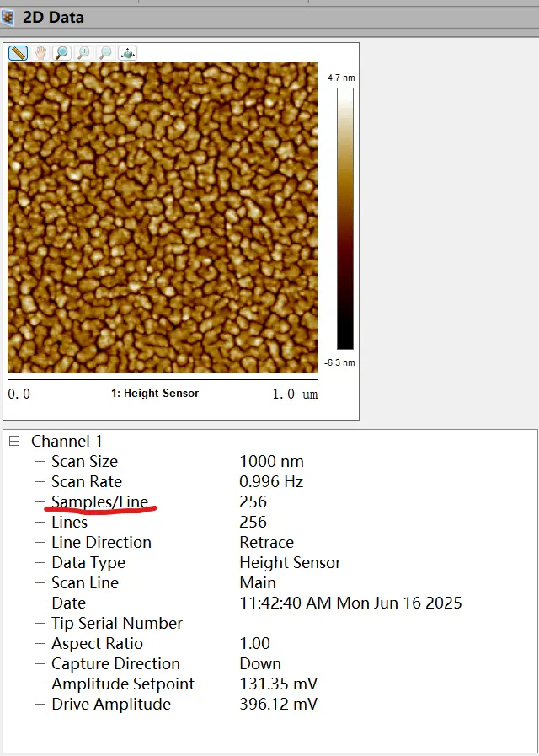Select the Line Direction row
The height and width of the screenshot is (756, 539).
101,542
